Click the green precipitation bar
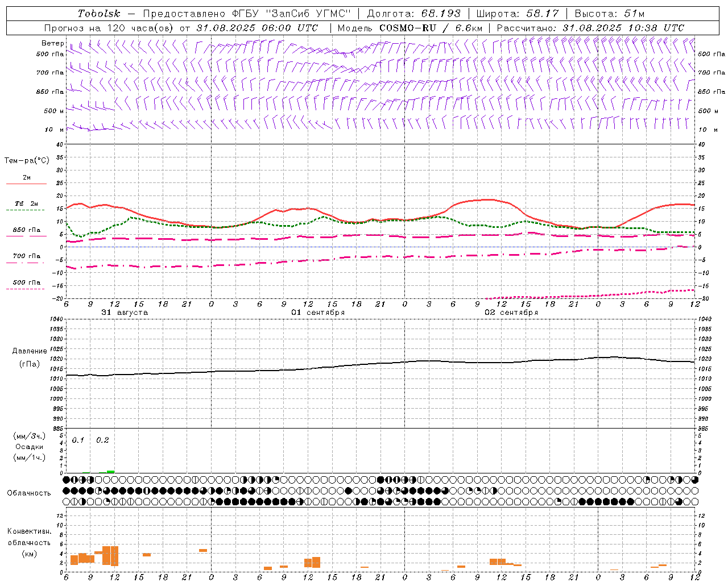The image size is (728, 582). coord(110,472)
